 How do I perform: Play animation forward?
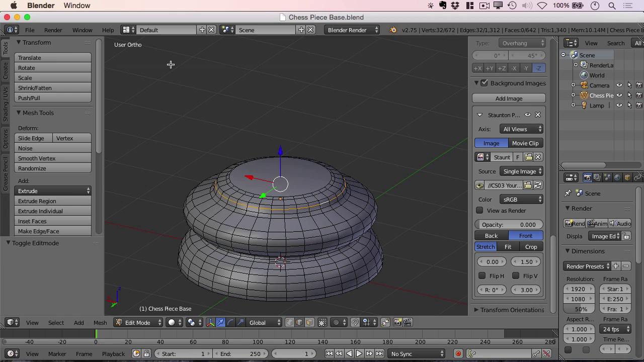tap(359, 353)
